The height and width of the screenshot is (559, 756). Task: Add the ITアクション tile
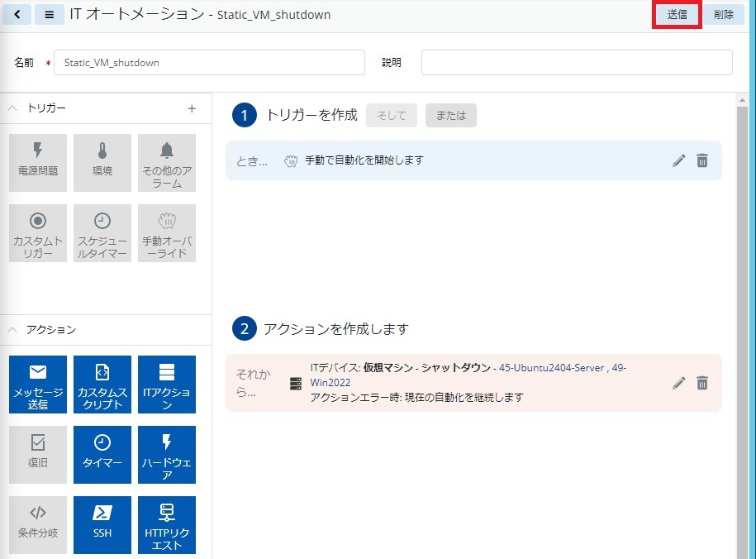click(167, 385)
